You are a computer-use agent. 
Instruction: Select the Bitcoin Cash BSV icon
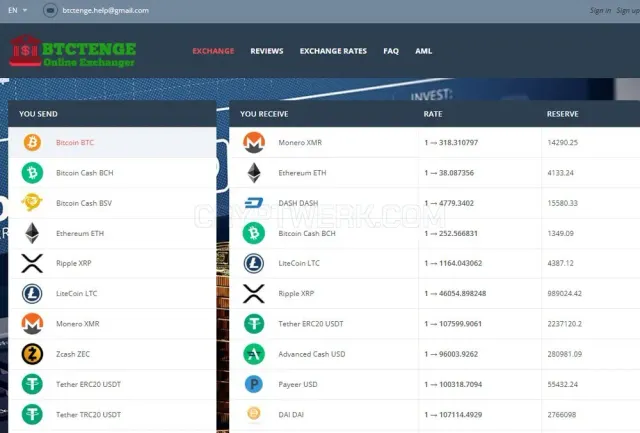click(x=32, y=202)
